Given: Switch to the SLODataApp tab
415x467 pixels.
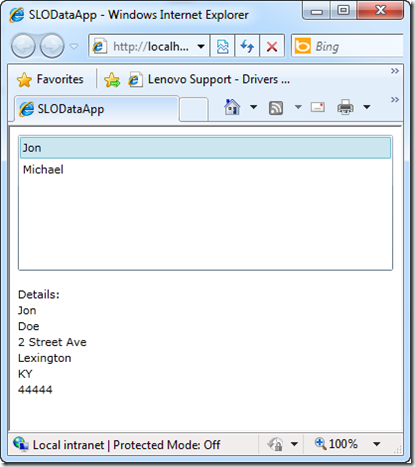Looking at the screenshot, I should click(x=96, y=109).
